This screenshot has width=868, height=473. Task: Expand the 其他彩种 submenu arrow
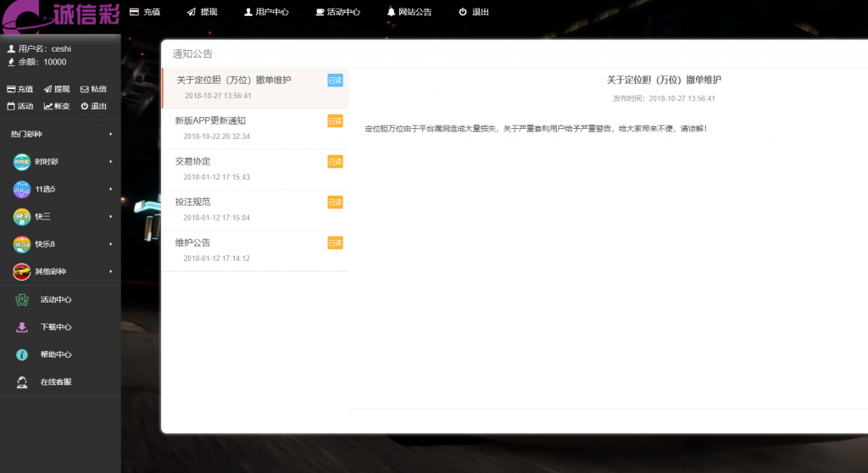(110, 271)
